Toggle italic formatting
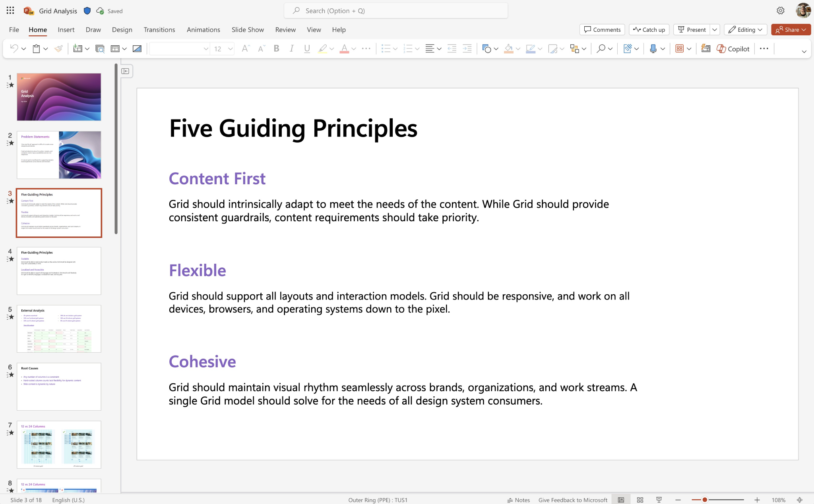Viewport: 814px width, 504px height. coord(291,48)
